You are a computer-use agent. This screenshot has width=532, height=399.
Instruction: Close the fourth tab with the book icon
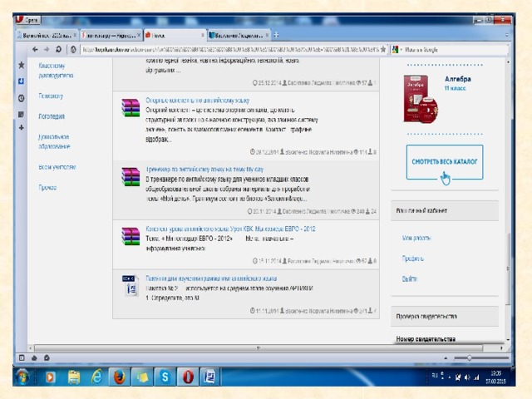267,35
